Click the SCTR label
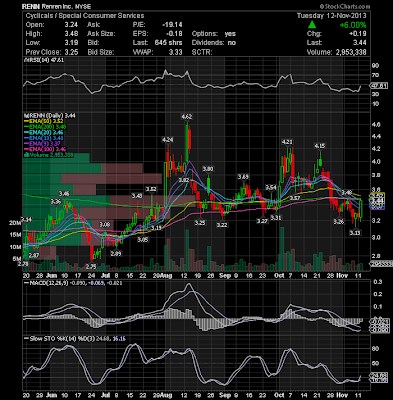The height and width of the screenshot is (400, 393). click(x=202, y=52)
